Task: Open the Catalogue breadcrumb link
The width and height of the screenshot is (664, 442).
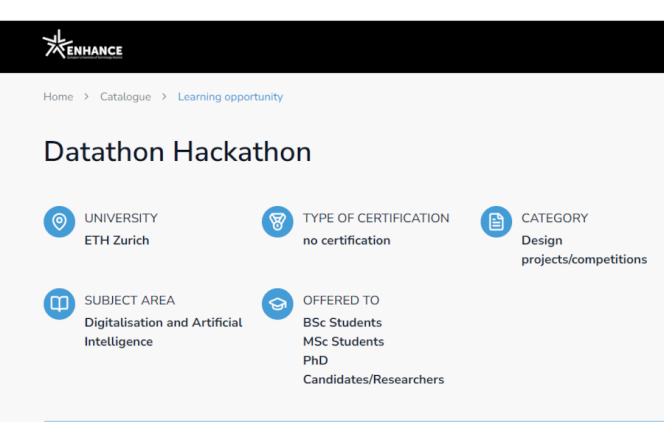Action: click(x=126, y=97)
